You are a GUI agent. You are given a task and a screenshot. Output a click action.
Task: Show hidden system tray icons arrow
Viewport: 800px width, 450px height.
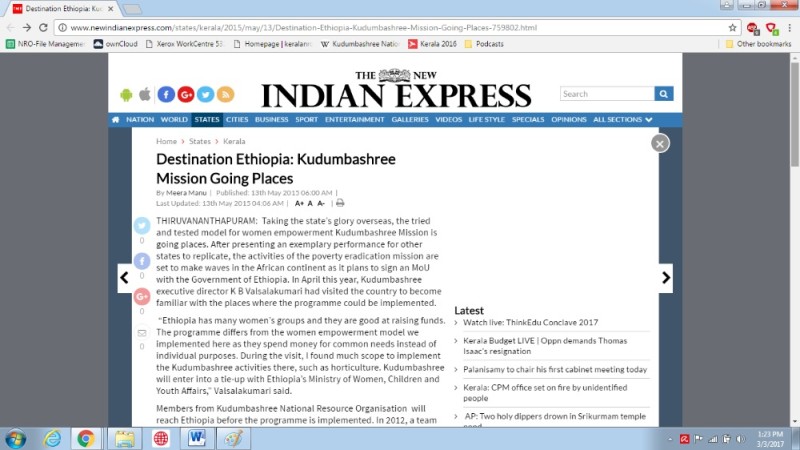pyautogui.click(x=669, y=439)
